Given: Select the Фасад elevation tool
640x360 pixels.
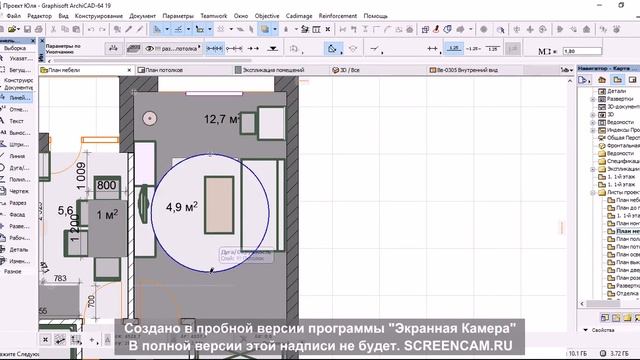Looking at the screenshot, I should point(17,214).
